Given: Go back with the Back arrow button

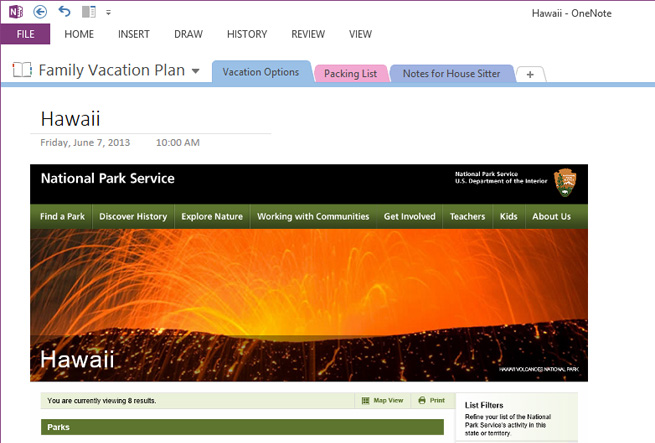Looking at the screenshot, I should (40, 12).
